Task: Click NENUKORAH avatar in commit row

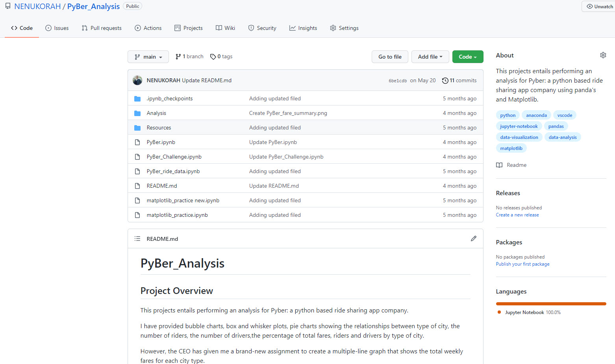Action: 137,80
